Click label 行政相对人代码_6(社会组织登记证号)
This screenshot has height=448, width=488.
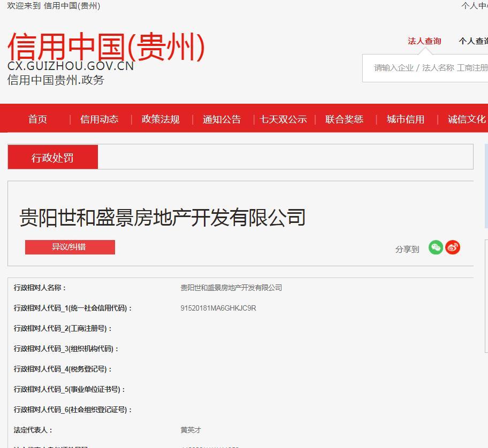tap(73, 410)
